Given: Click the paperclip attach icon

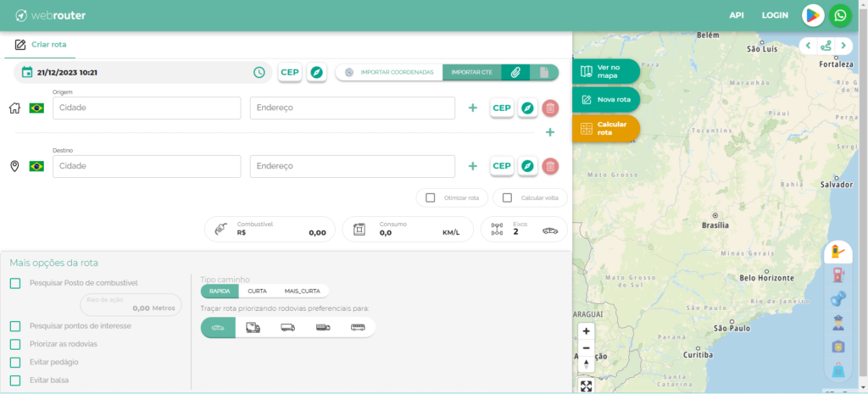Looking at the screenshot, I should 515,73.
